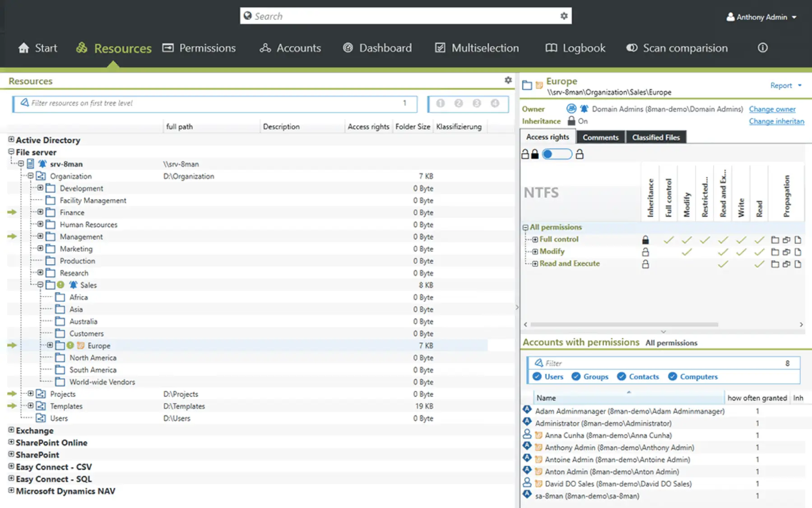
Task: Select tree level 2 filter button
Action: [459, 103]
